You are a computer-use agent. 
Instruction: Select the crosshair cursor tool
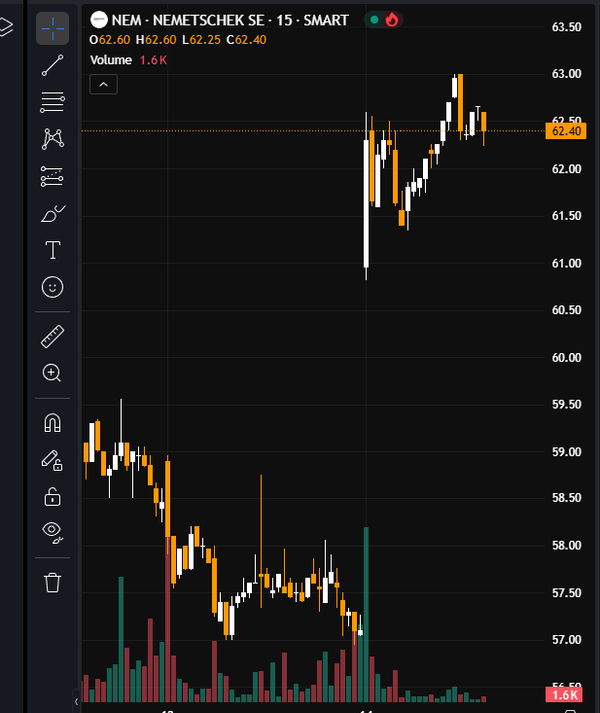(52, 28)
